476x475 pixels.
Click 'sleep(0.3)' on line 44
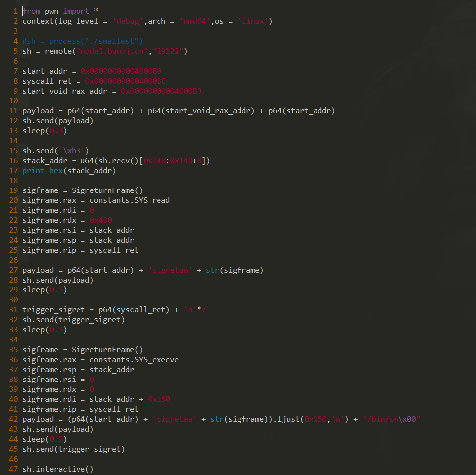point(45,439)
